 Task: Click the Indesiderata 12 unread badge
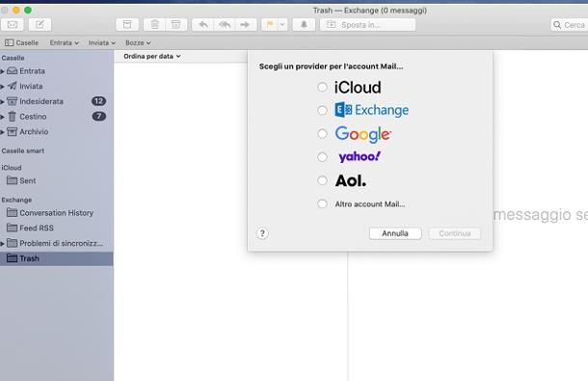point(99,101)
